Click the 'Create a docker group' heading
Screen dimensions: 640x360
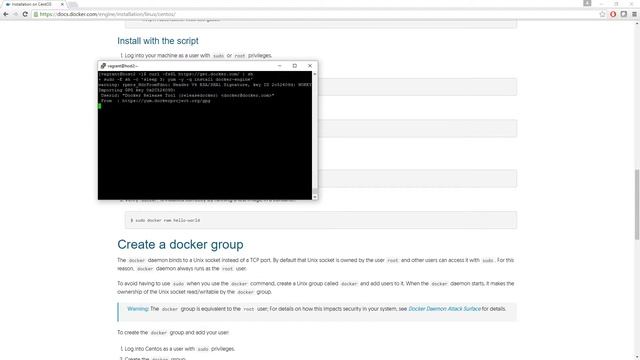180,244
